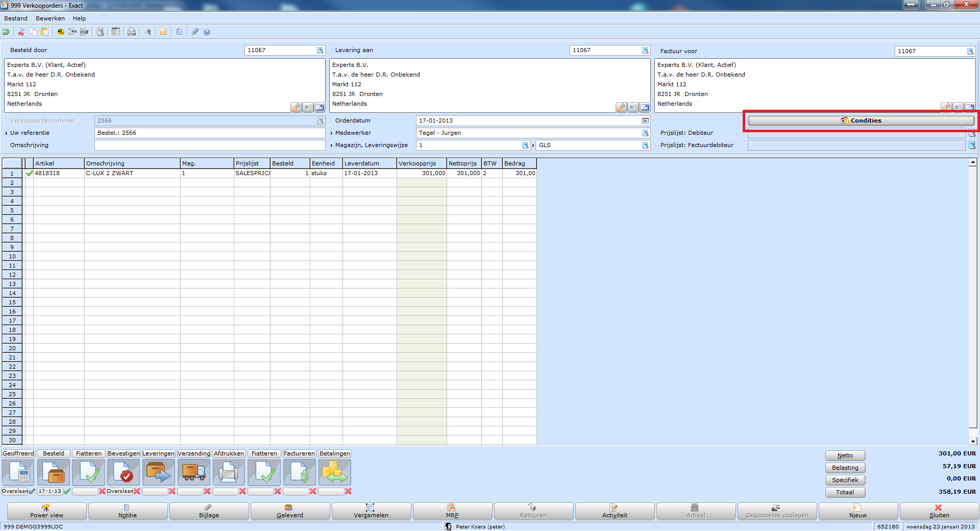Screen dimensions: 980x531
Task: Click the Afdrukken printer workflow icon
Action: (229, 472)
